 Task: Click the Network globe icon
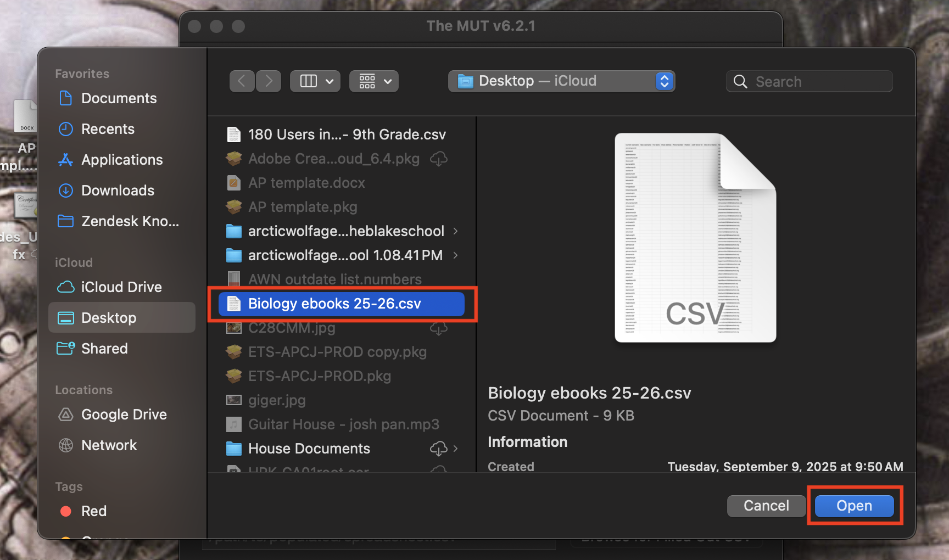[65, 445]
